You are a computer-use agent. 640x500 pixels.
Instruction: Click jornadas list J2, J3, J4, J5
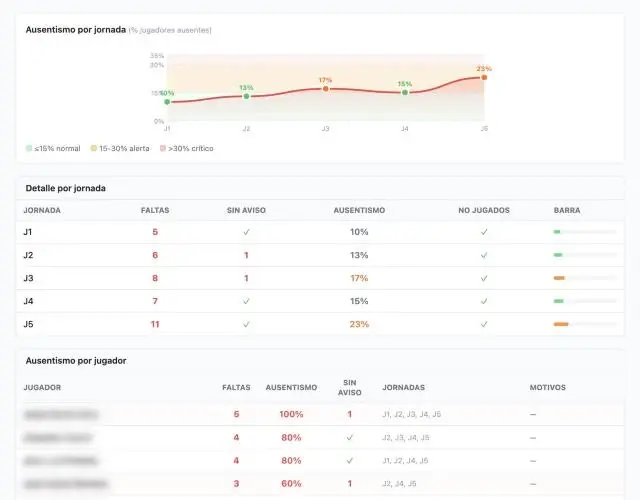click(x=406, y=438)
